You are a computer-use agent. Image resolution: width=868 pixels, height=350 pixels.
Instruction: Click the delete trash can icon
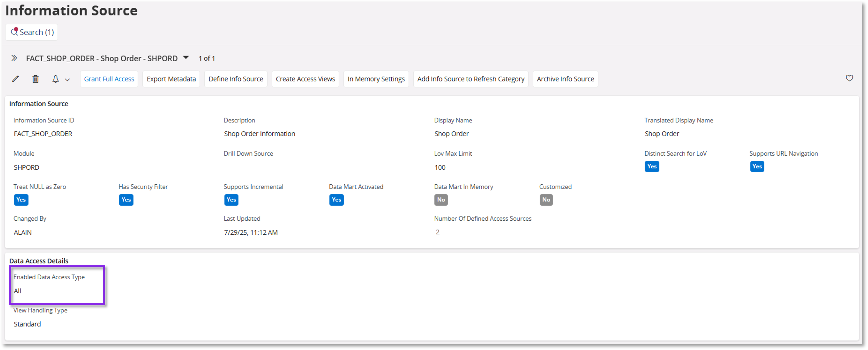pyautogui.click(x=35, y=79)
